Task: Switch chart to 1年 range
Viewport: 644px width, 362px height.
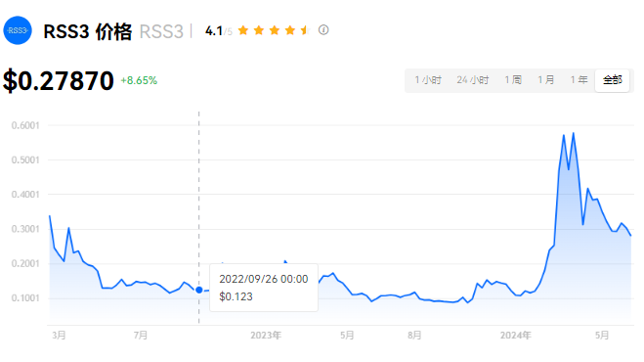Action: tap(579, 80)
